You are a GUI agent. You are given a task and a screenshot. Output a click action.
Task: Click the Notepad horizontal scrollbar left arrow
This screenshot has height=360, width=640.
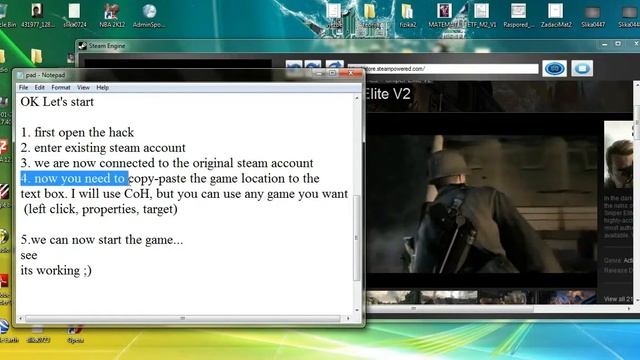click(20, 318)
